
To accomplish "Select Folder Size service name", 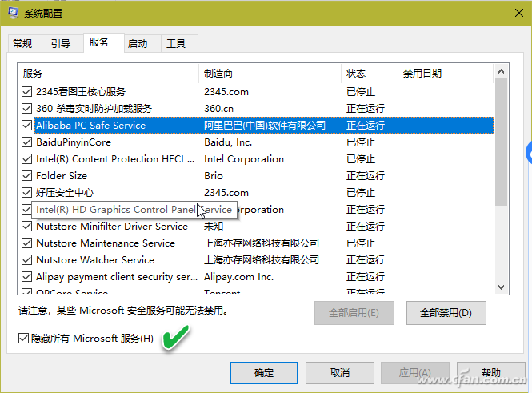I will point(62,176).
